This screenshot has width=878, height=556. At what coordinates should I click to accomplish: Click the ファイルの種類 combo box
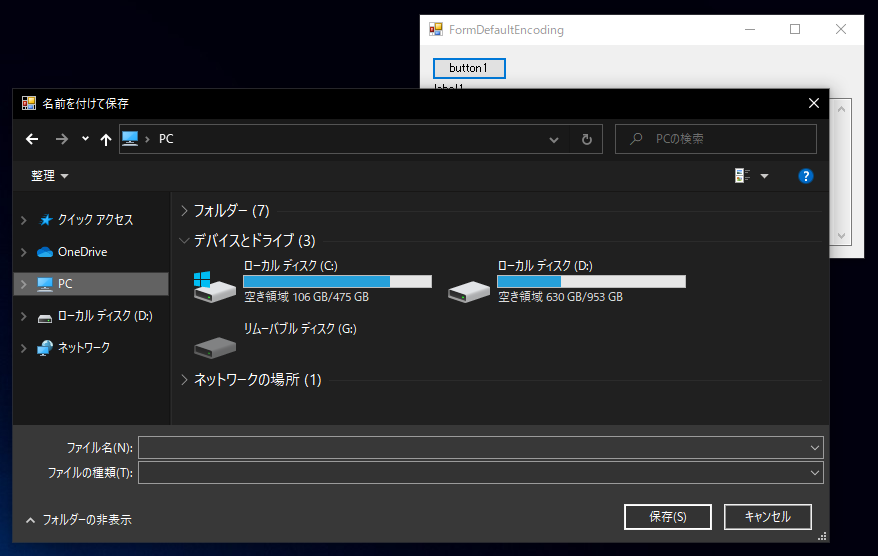(x=481, y=473)
